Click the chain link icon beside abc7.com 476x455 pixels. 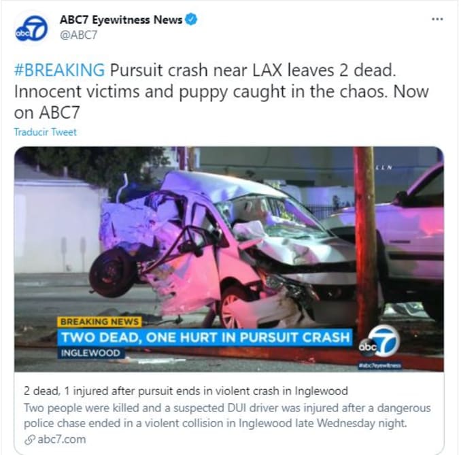[29, 440]
